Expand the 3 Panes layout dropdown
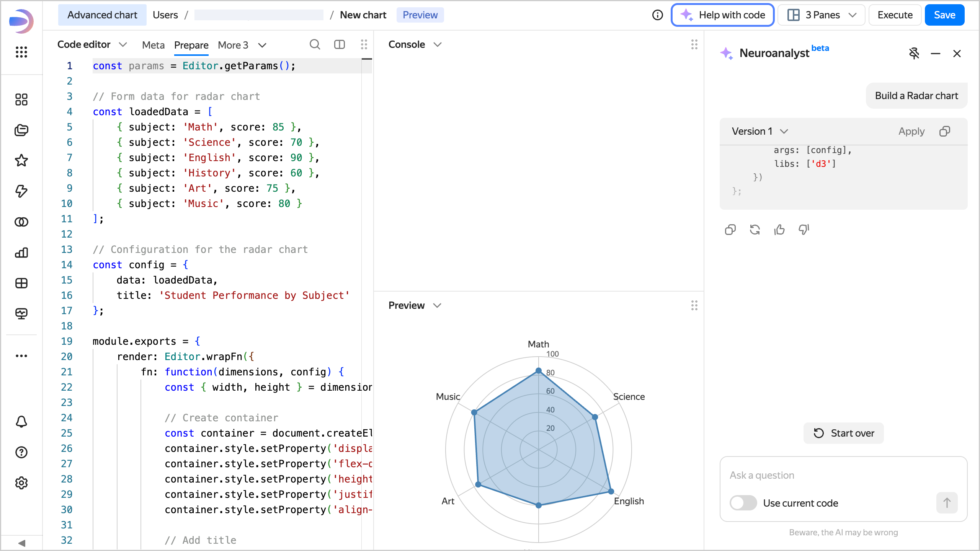 click(822, 15)
